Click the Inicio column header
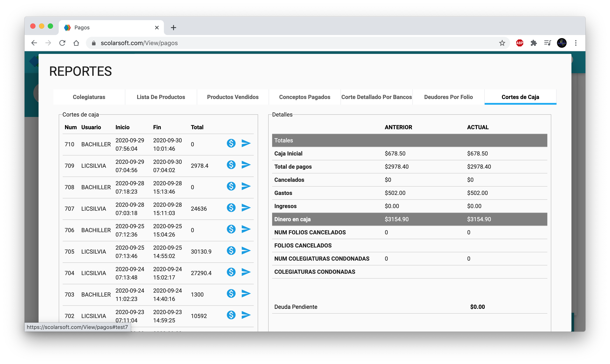 [x=122, y=127]
